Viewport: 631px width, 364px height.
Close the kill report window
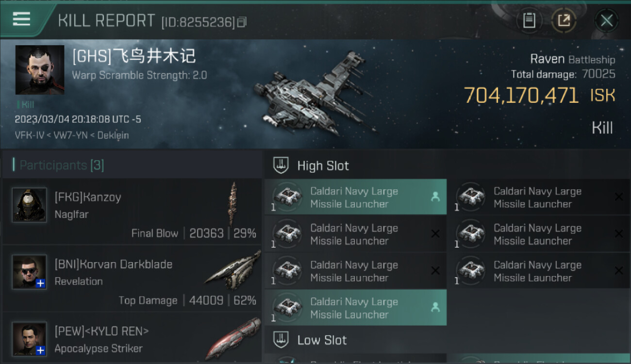click(x=606, y=20)
